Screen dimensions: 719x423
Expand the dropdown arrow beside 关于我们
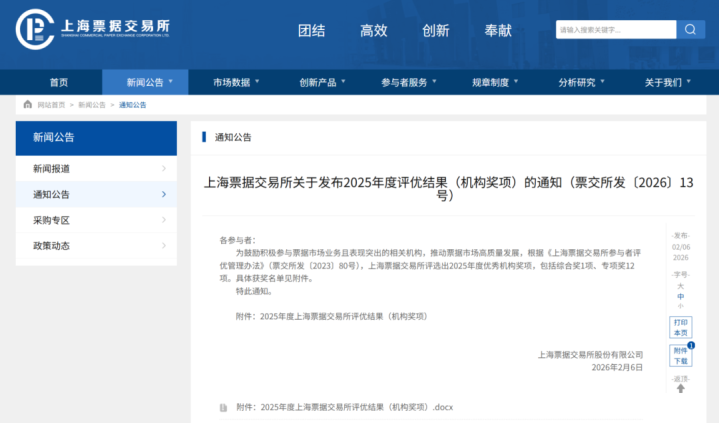click(689, 81)
